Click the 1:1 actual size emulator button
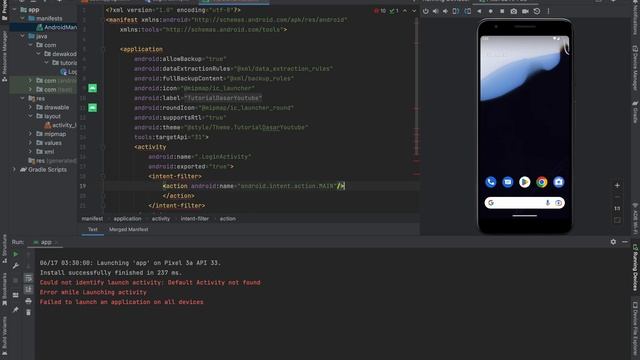 click(617, 208)
